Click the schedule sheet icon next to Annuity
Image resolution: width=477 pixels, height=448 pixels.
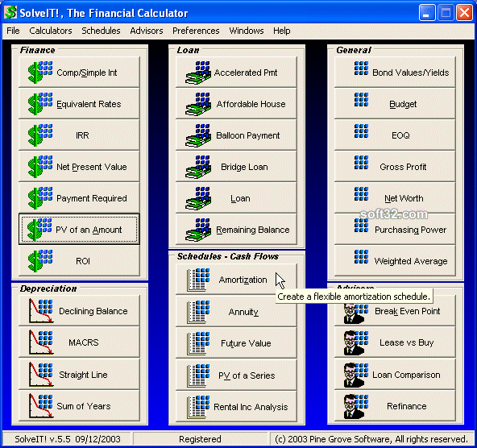[198, 312]
